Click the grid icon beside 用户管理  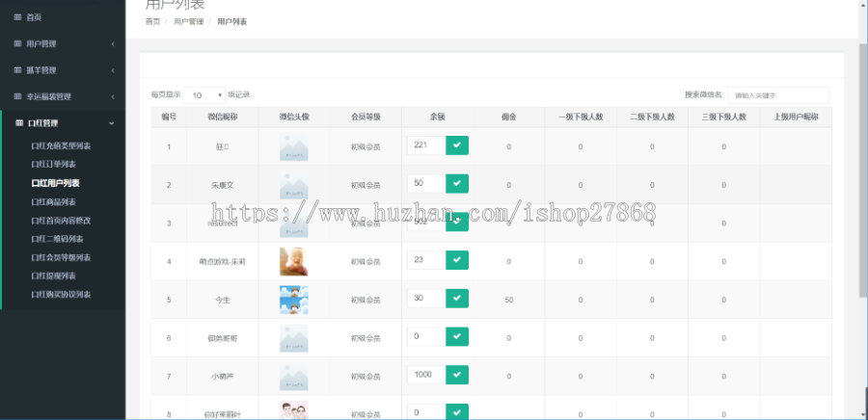(17, 43)
